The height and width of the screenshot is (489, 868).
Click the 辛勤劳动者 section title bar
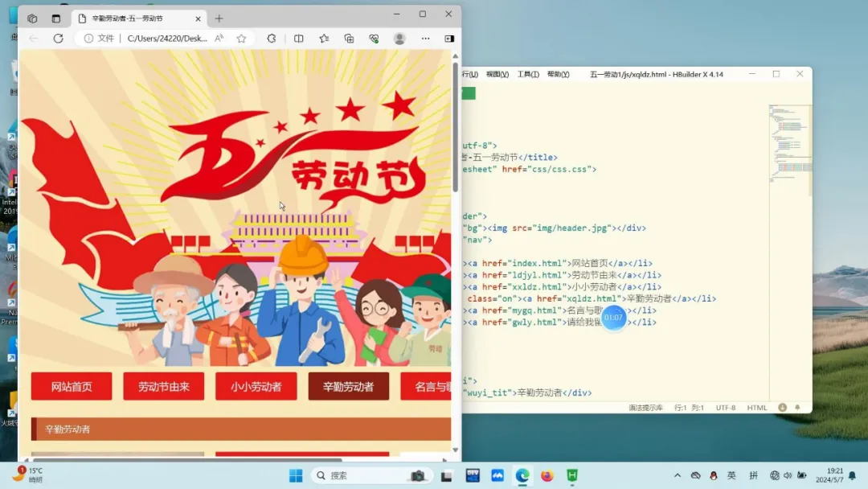pyautogui.click(x=241, y=429)
